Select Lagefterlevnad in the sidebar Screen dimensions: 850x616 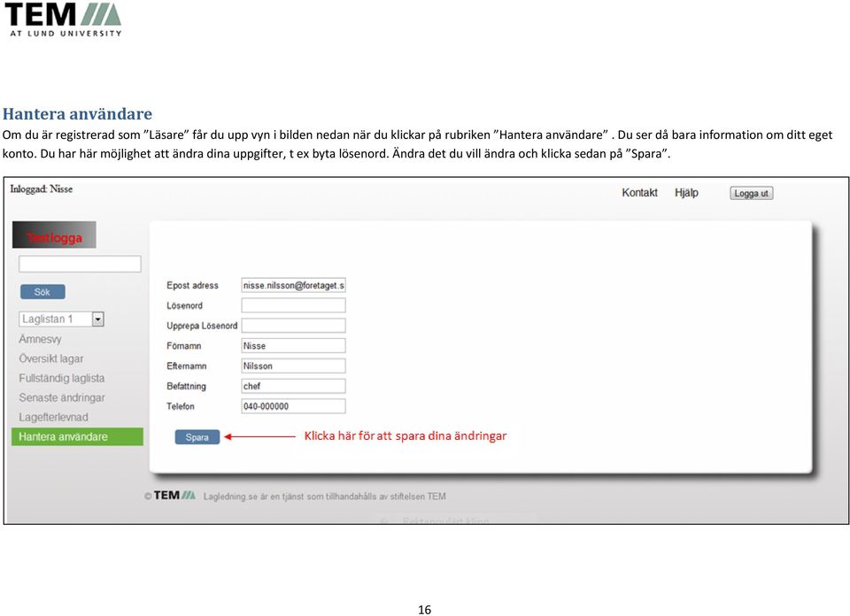coord(53,417)
